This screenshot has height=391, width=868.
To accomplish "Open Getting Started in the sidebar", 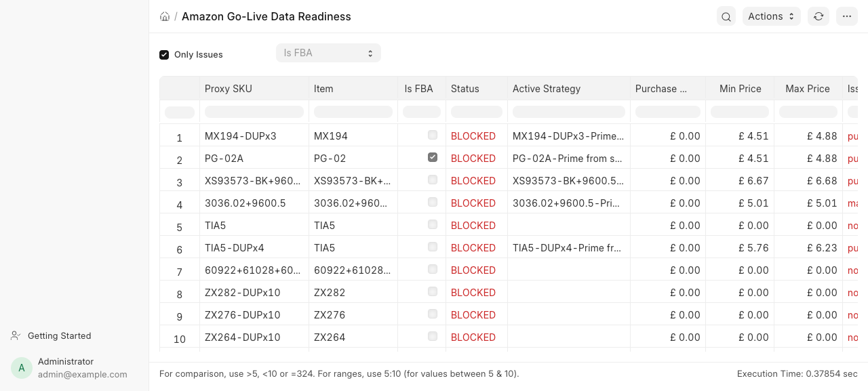I will tap(59, 335).
